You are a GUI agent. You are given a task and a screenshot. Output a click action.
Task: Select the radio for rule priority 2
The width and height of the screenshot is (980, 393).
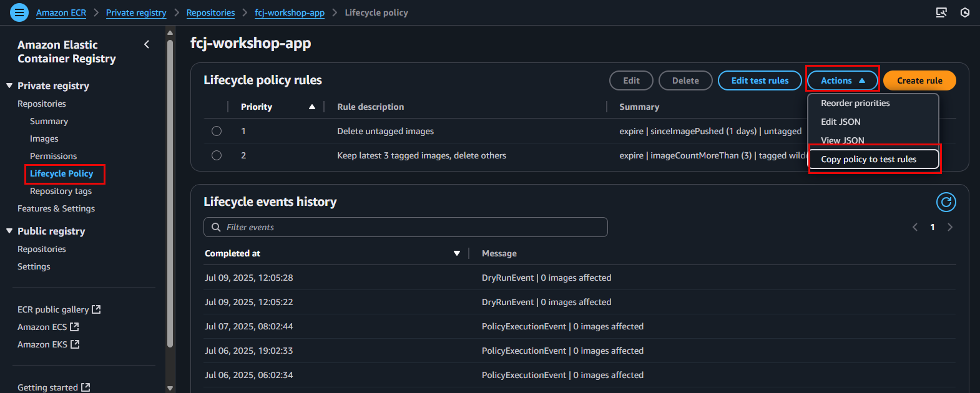click(x=217, y=155)
